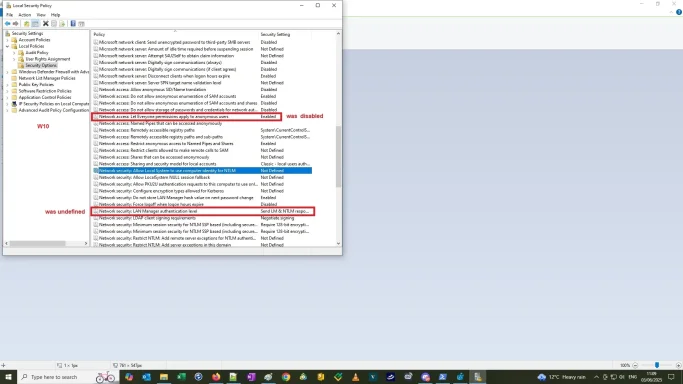Expand the Application Control Policies tree node
Viewport: 683px width, 384px height.
(x=7, y=98)
